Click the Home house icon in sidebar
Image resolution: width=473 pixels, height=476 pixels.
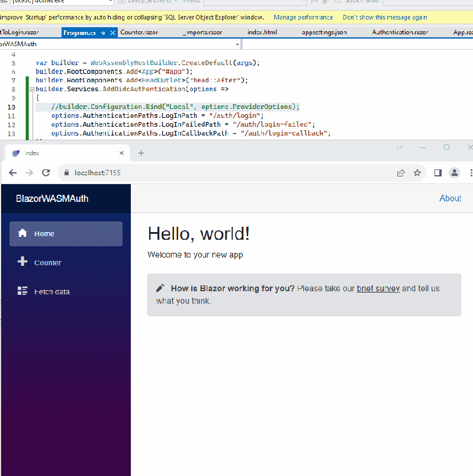click(x=22, y=233)
